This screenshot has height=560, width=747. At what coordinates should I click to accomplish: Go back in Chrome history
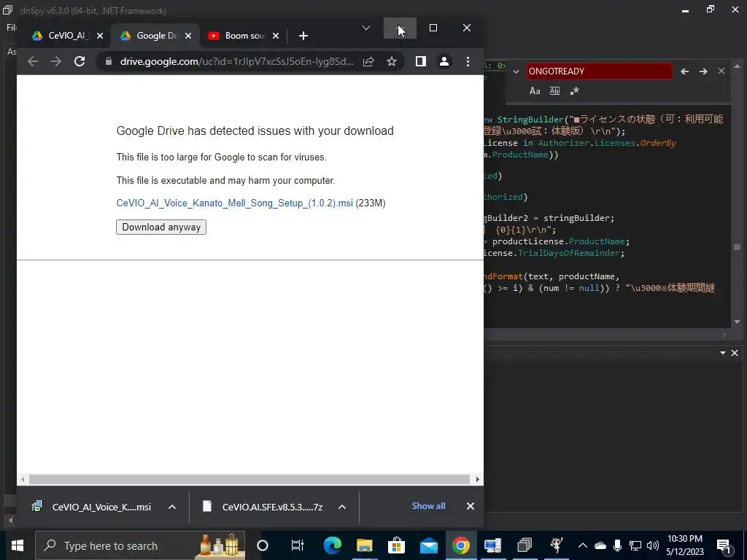[32, 61]
